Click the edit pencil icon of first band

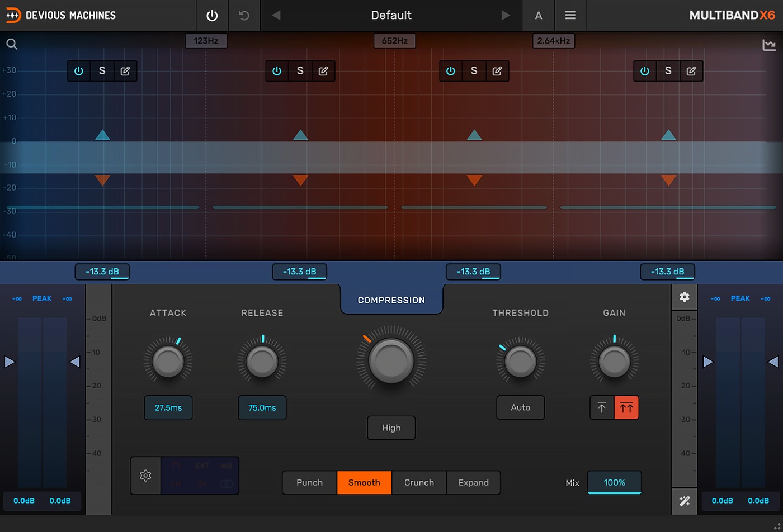click(x=125, y=71)
